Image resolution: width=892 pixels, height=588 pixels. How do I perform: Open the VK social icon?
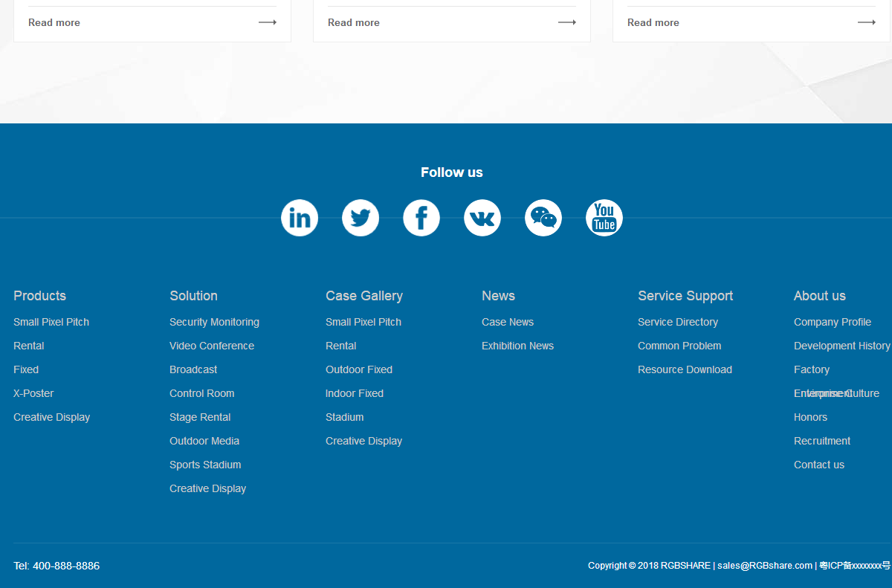click(482, 218)
